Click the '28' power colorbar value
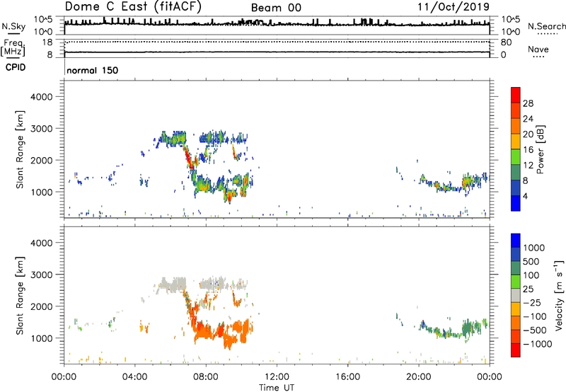The image size is (566, 392). click(x=528, y=103)
